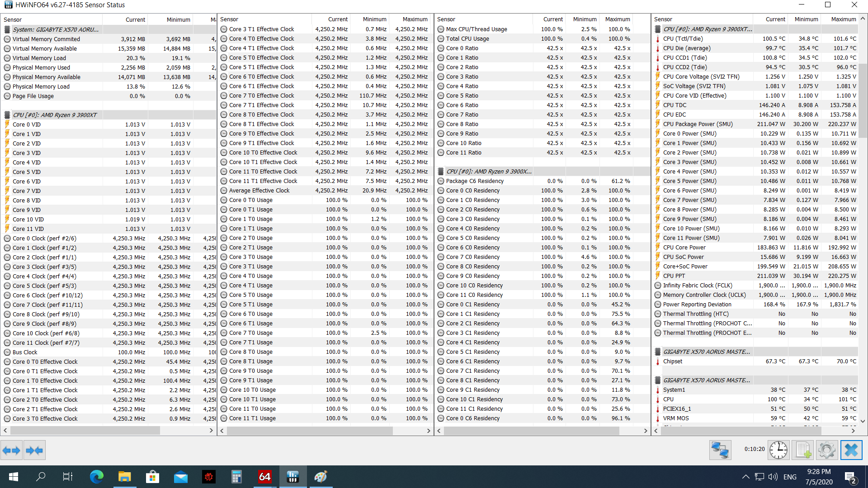Switch to red 64 taskbar app
This screenshot has height=488, width=868.
click(x=264, y=477)
